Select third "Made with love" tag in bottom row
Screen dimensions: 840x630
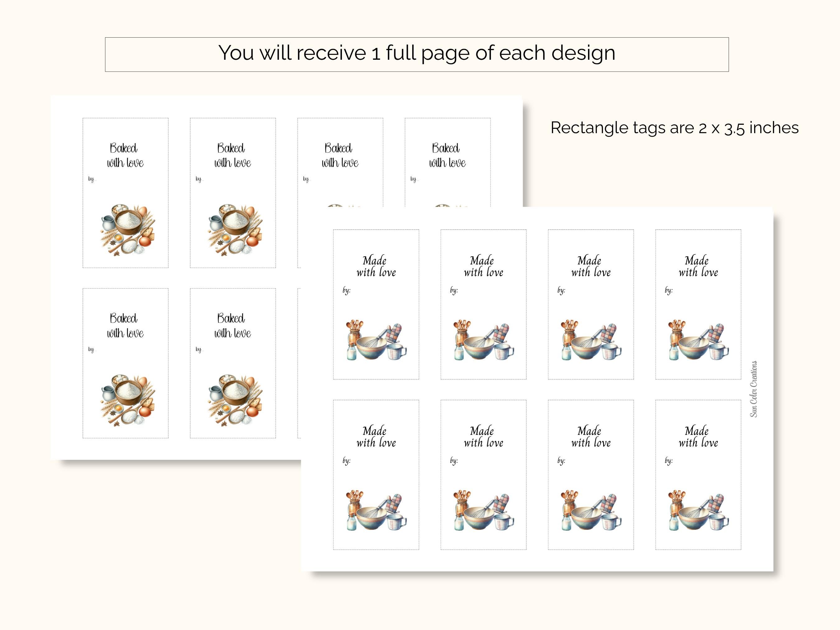pyautogui.click(x=591, y=475)
